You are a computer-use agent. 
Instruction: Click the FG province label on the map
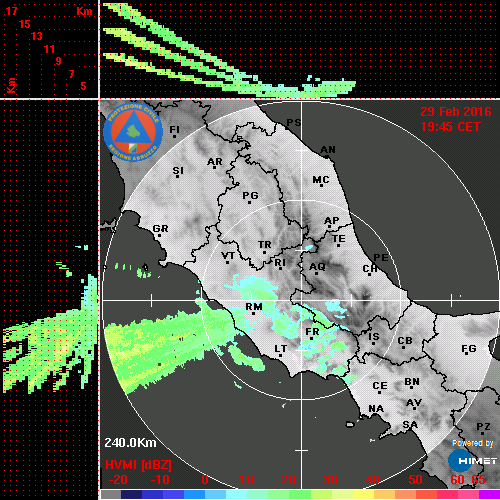[x=469, y=349]
